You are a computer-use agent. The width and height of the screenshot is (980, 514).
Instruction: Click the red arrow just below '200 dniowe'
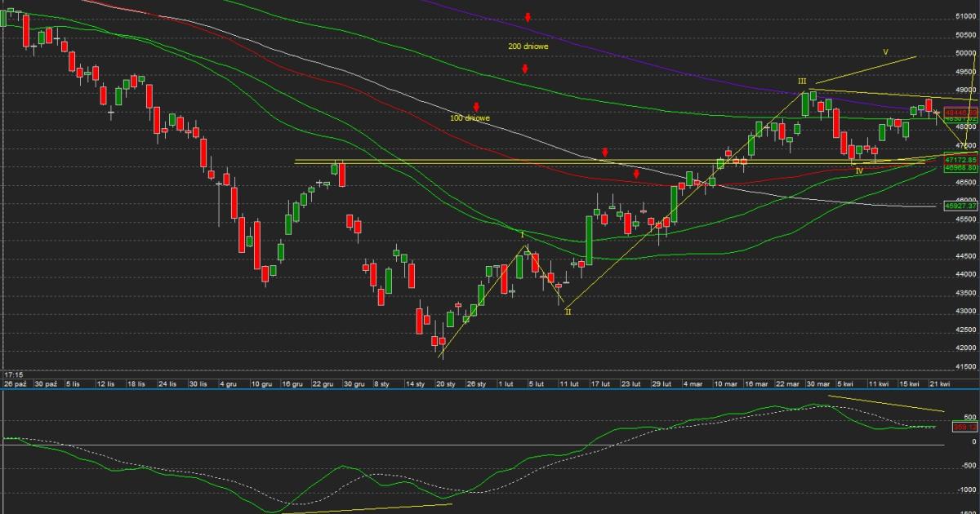click(526, 69)
